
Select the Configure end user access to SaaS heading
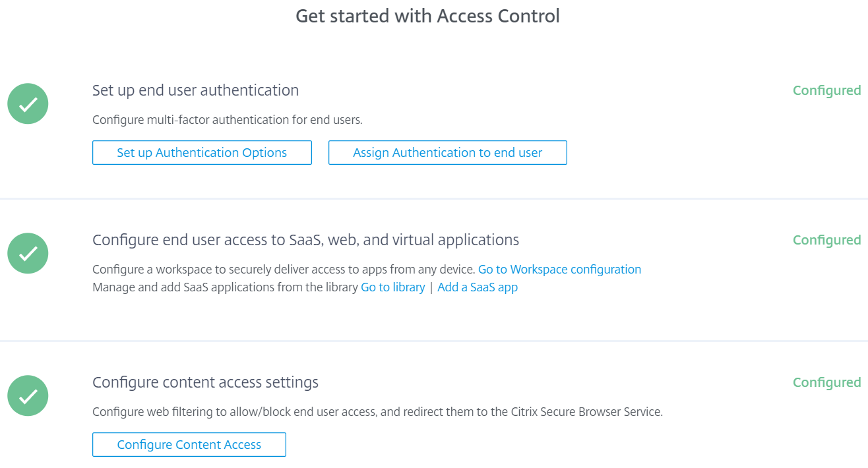305,240
